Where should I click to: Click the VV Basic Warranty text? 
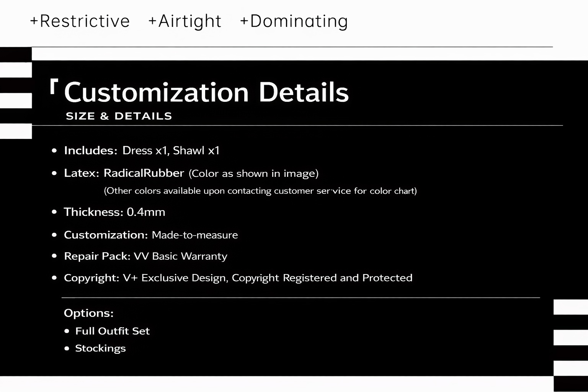[x=180, y=256]
